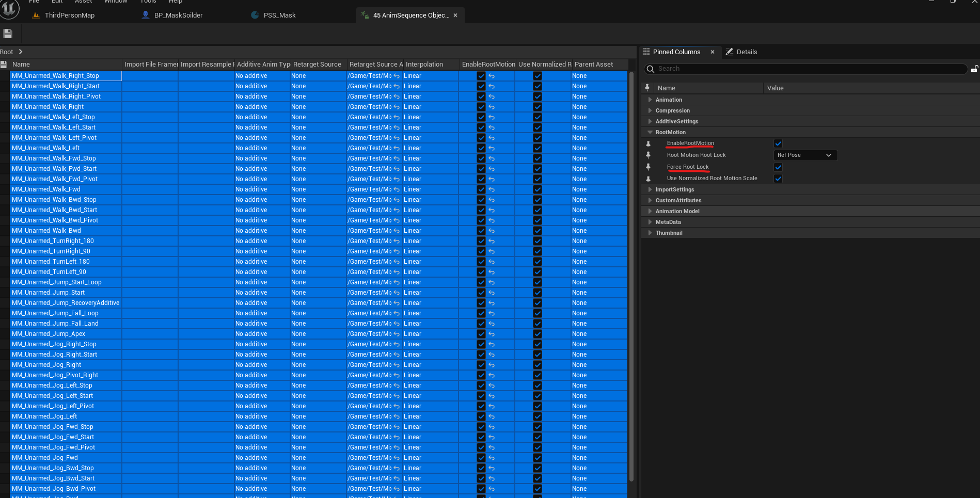
Task: Reset Retarget Source Asset on MM_Unarmed_Jump_Apex row
Action: (397, 334)
